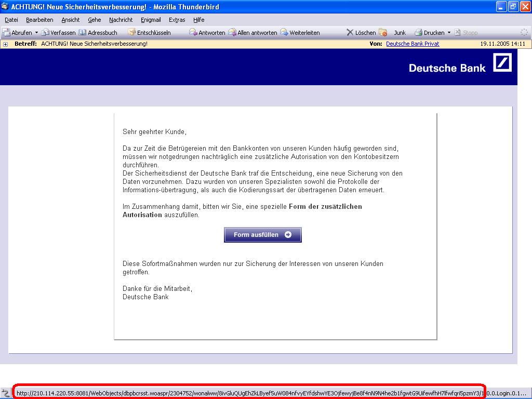Click the Deutsche Bank wordmark in banner
This screenshot has height=399, width=532.
[x=447, y=68]
